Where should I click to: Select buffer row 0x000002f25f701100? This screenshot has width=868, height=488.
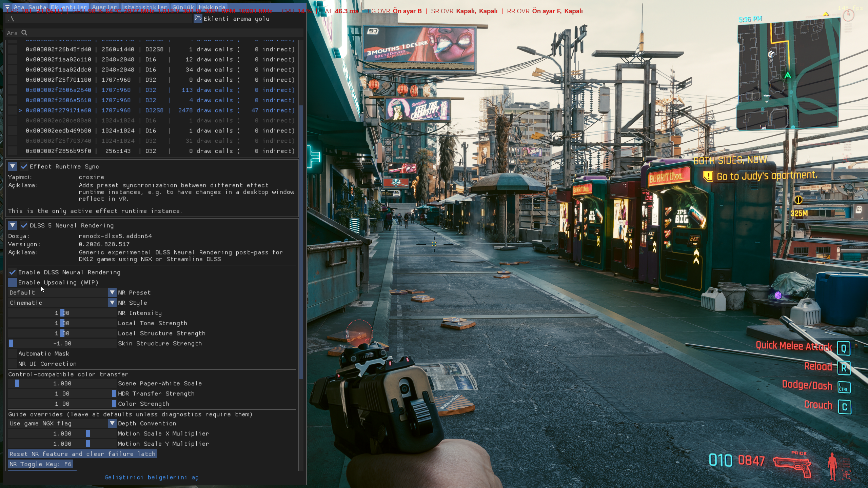coord(160,80)
